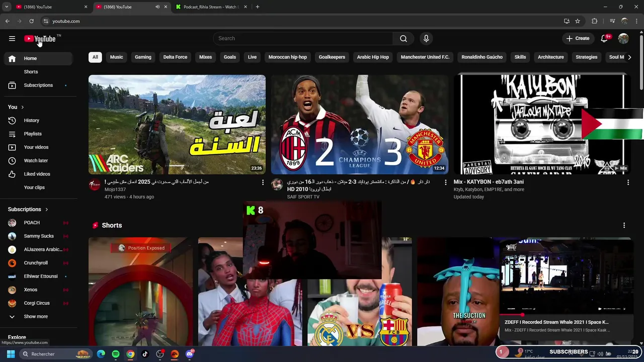Open options for Milan vs Manchester video

click(445, 183)
